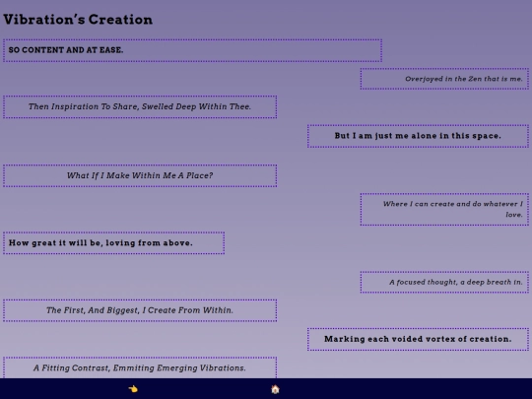Click 'Then Inspiration To Share, Swelled Deep Within Thee.'

(x=140, y=106)
